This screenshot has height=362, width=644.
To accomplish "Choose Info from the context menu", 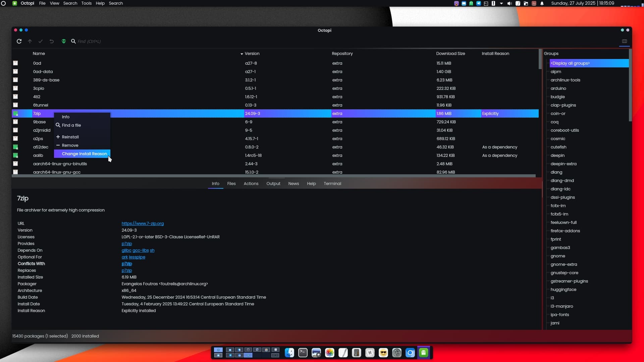I will pyautogui.click(x=82, y=117).
